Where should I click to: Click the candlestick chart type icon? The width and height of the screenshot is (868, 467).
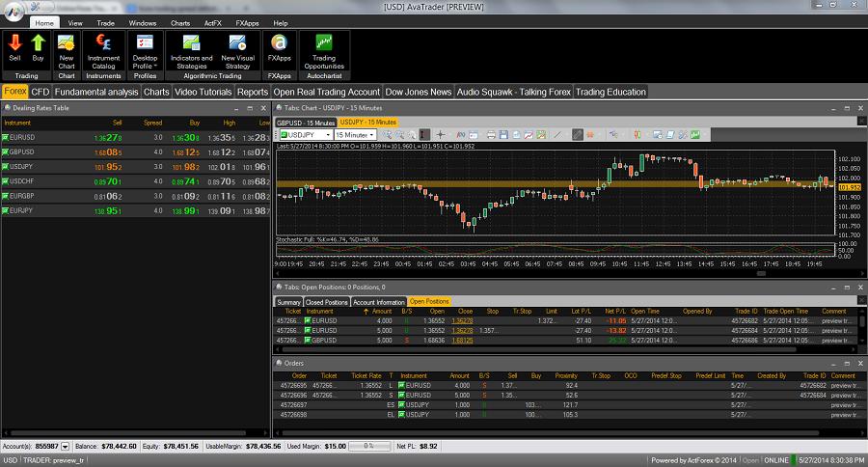pyautogui.click(x=637, y=135)
